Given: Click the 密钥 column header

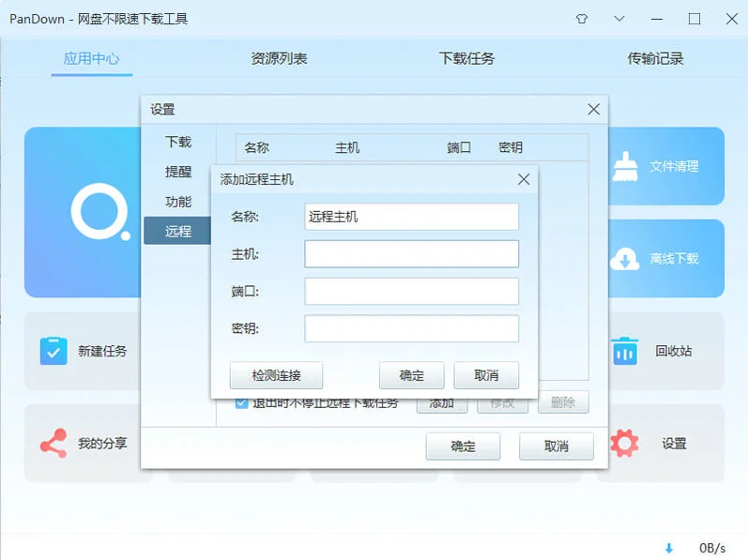Looking at the screenshot, I should tap(511, 148).
